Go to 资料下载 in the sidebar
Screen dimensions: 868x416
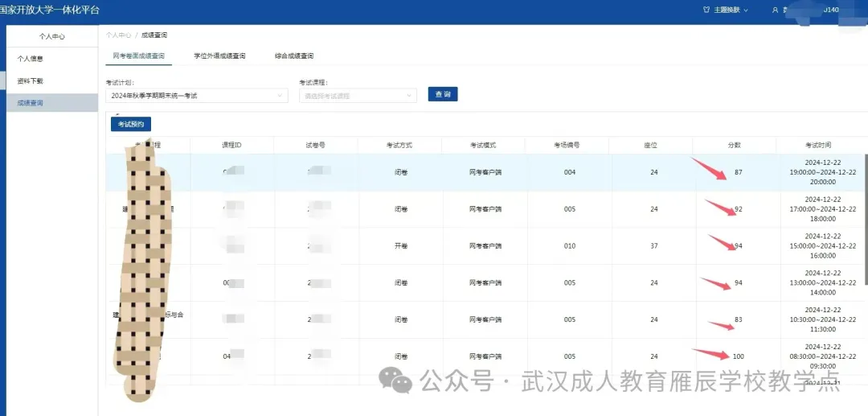(x=31, y=81)
